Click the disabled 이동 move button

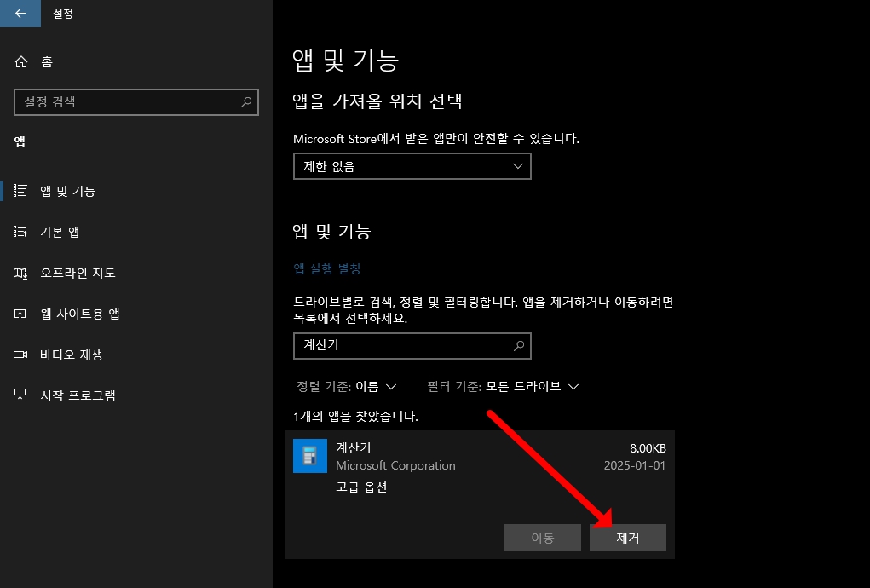(542, 537)
